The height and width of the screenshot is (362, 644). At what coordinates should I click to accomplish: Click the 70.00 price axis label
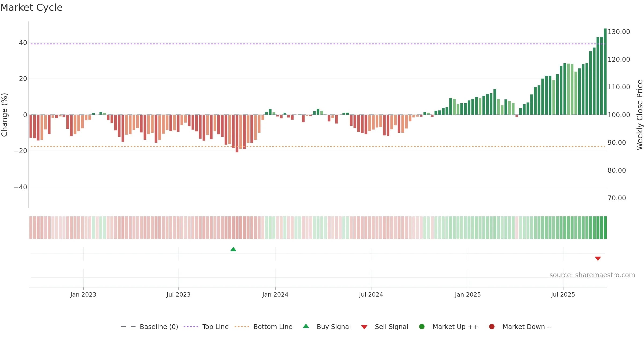click(x=617, y=198)
